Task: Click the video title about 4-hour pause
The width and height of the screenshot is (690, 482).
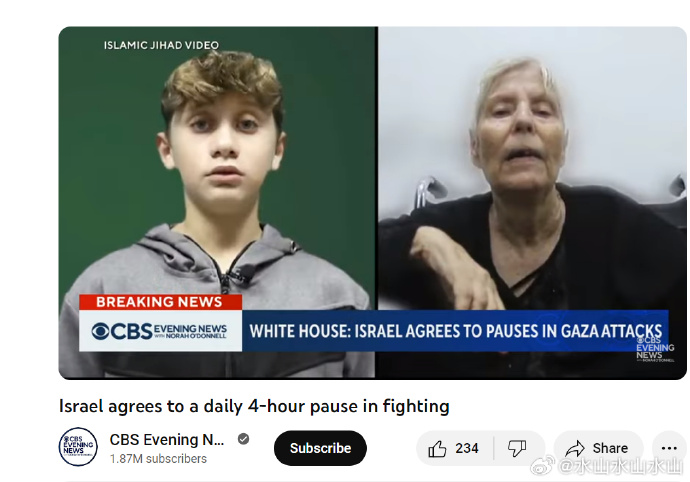Action: 254,406
